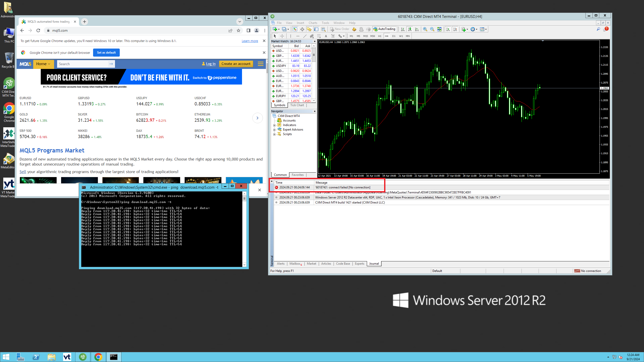Select the Cursor arrow tool
The width and height of the screenshot is (644, 362).
coord(275,36)
